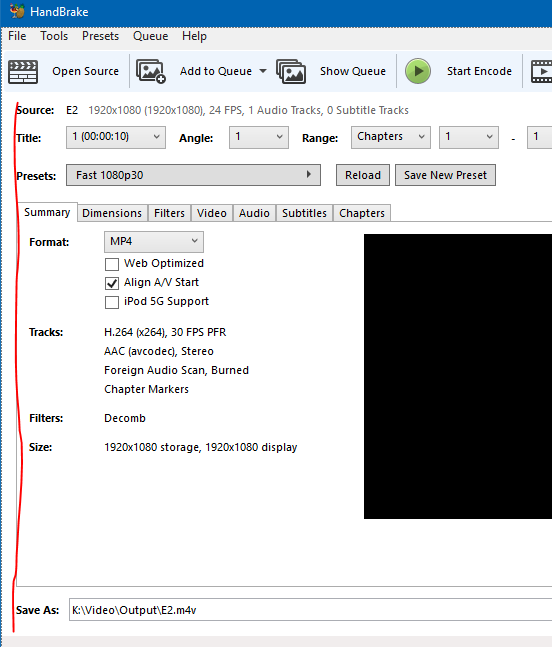Click the Chapter Markers text
This screenshot has width=552, height=647.
point(146,389)
